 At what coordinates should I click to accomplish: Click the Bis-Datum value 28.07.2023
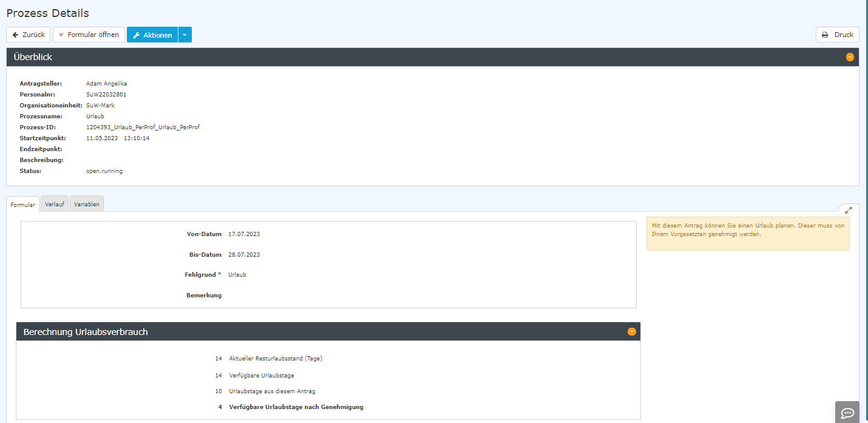[244, 254]
